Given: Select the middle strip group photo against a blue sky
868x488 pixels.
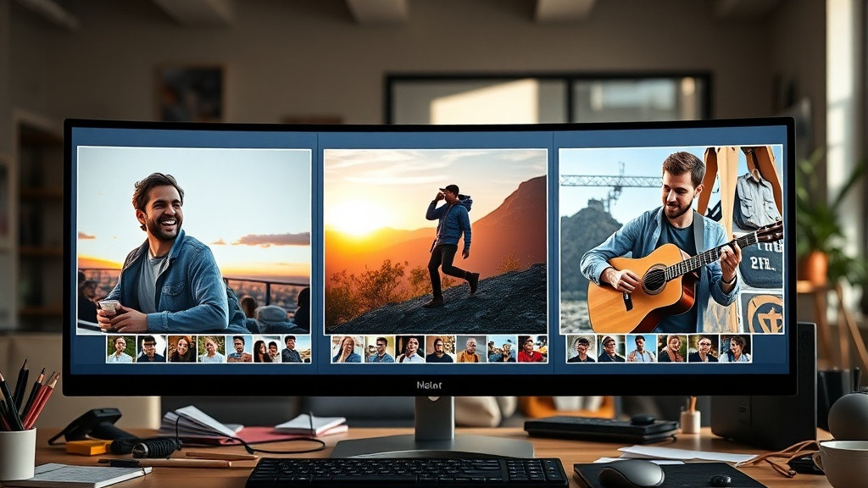Looking at the screenshot, I should click(x=502, y=349).
